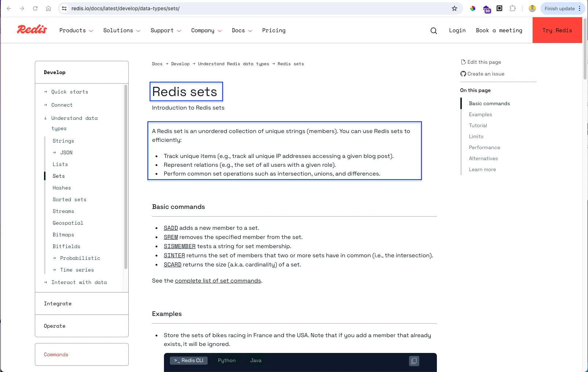Expand the Solutions dropdown

(x=122, y=30)
